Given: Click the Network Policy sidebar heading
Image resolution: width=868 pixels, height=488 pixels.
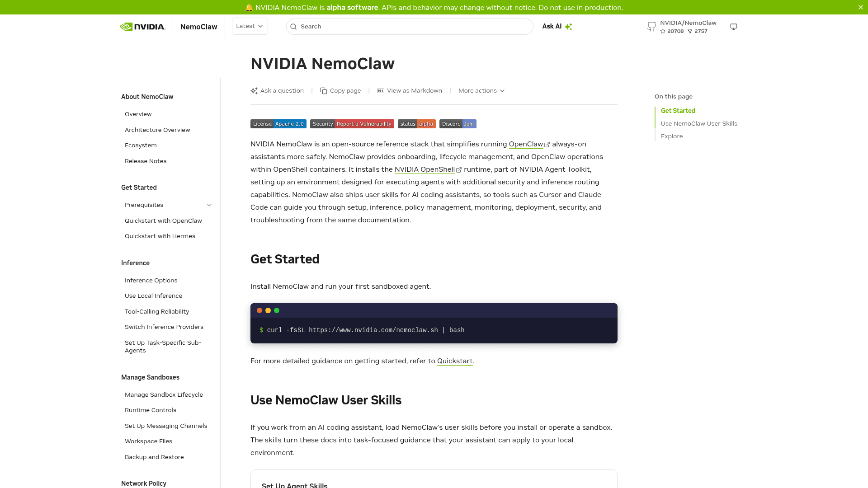Looking at the screenshot, I should (144, 483).
